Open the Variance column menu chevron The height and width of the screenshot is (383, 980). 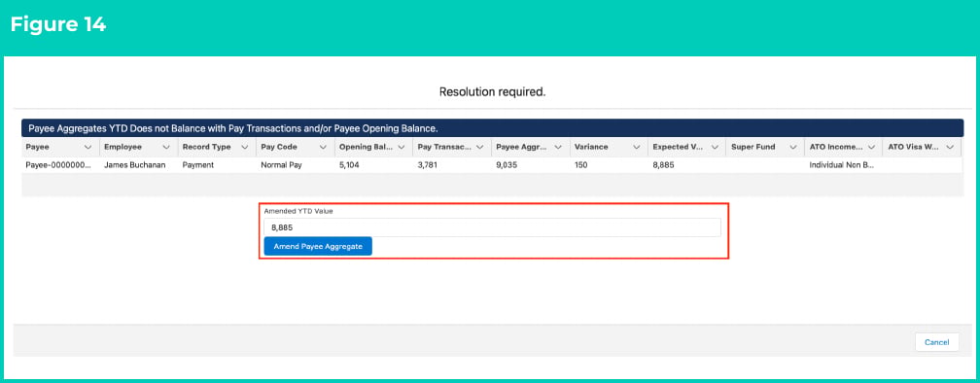(636, 148)
